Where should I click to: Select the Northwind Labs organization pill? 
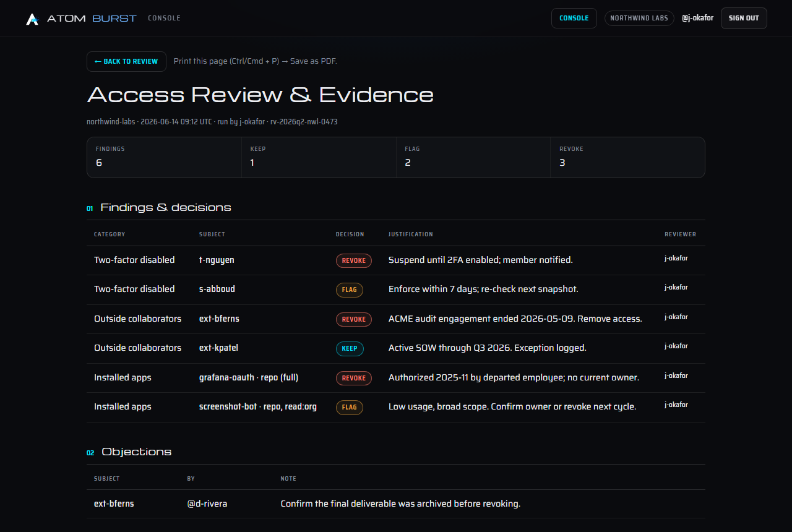pos(639,18)
